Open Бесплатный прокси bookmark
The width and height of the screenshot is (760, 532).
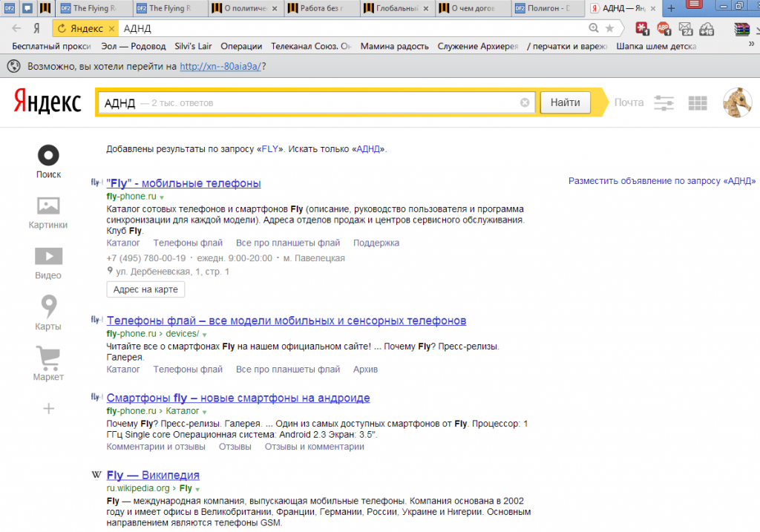[x=51, y=46]
